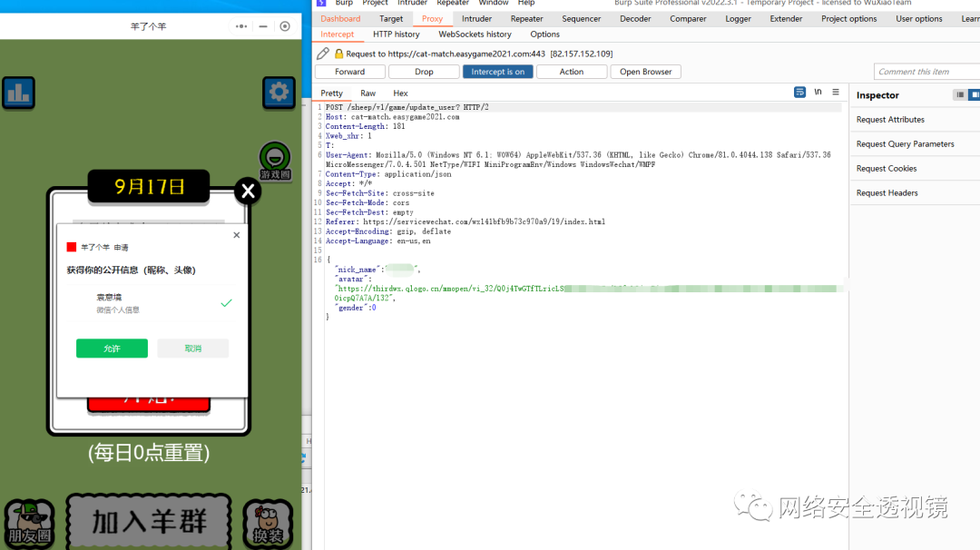
Task: Drop the intercepted request
Action: 424,72
